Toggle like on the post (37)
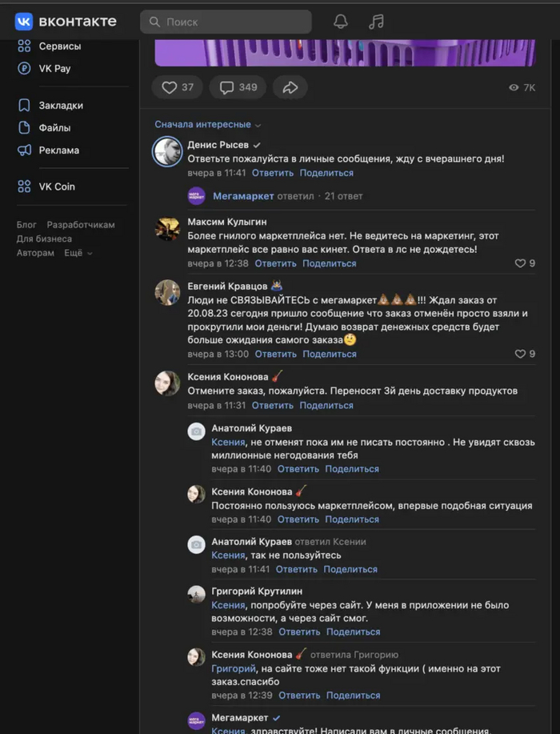Viewport: 560px width, 734px height. pos(178,87)
